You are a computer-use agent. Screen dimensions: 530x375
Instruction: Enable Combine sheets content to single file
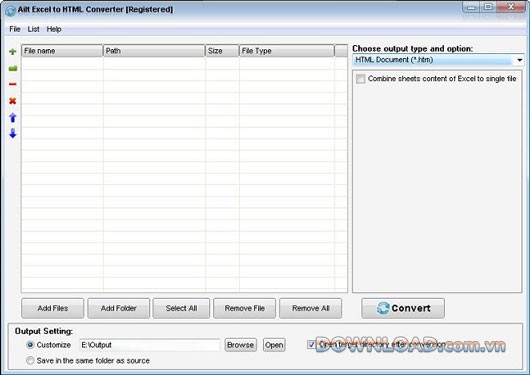361,79
